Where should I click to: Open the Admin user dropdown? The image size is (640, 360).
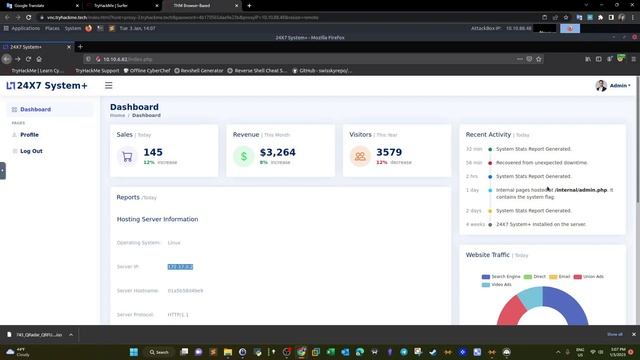click(613, 85)
